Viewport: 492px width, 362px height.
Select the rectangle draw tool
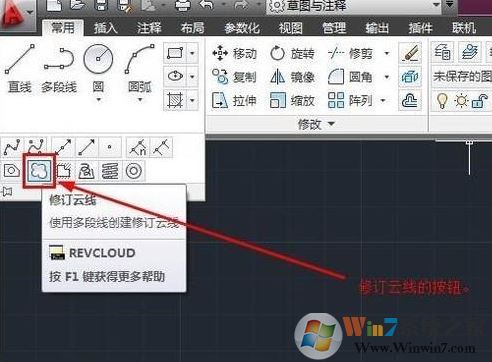point(175,53)
